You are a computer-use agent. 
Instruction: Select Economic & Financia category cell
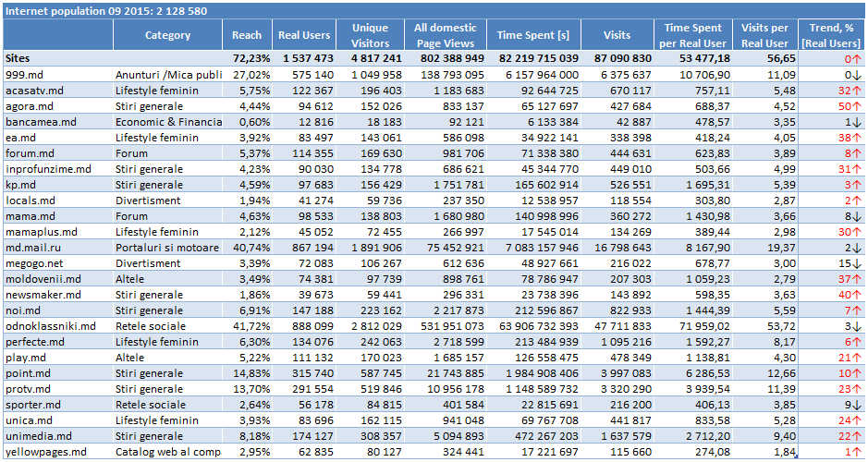(x=167, y=122)
